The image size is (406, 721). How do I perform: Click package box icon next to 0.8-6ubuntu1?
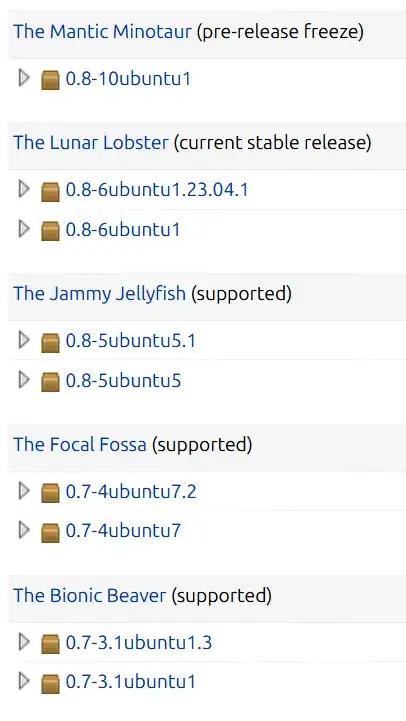click(50, 230)
